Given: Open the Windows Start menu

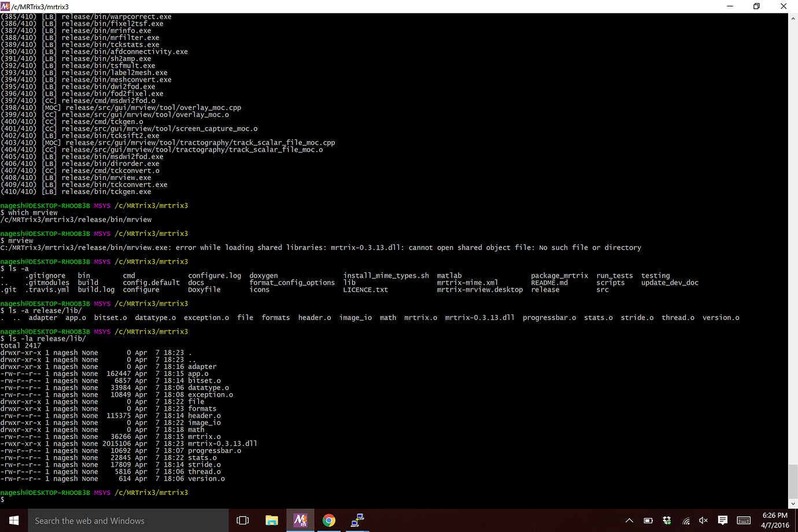Looking at the screenshot, I should pos(14,520).
